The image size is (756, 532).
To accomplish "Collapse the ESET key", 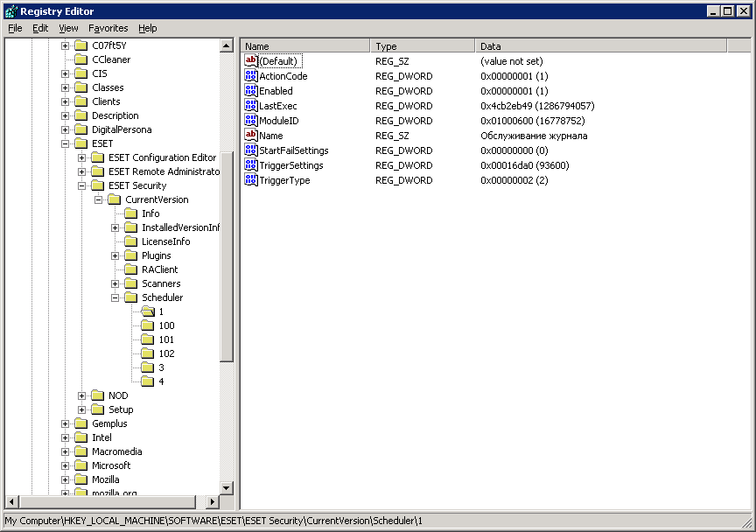I will click(65, 143).
